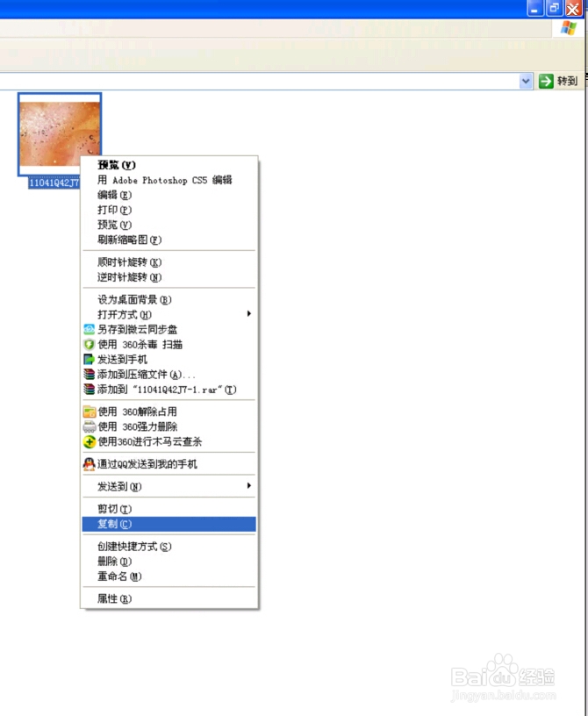Choose 用 Adobe Photoshop CS5 编辑
The width and height of the screenshot is (588, 716).
coord(169,180)
